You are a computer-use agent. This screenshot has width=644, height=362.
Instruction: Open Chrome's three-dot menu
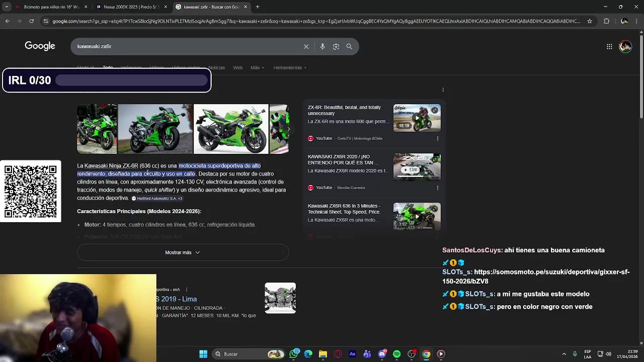[637, 21]
